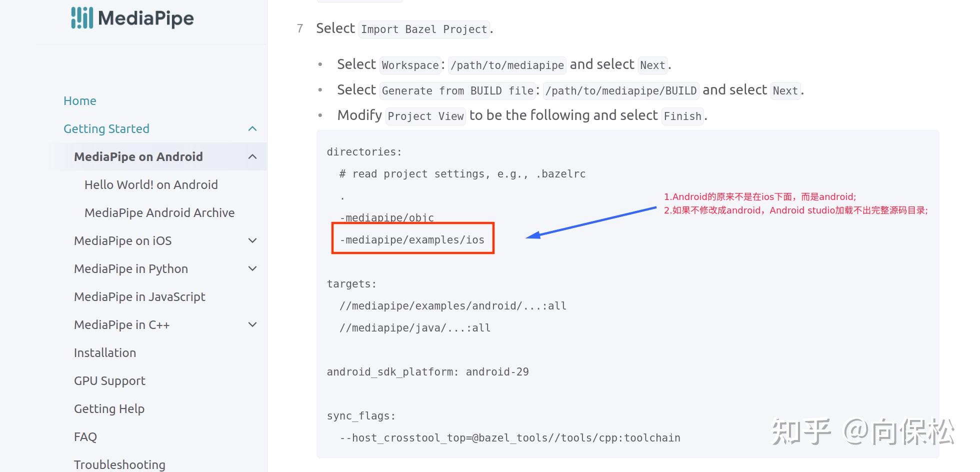The image size is (980, 472).
Task: Expand the MediaPipe in C++ chevron
Action: 252,325
